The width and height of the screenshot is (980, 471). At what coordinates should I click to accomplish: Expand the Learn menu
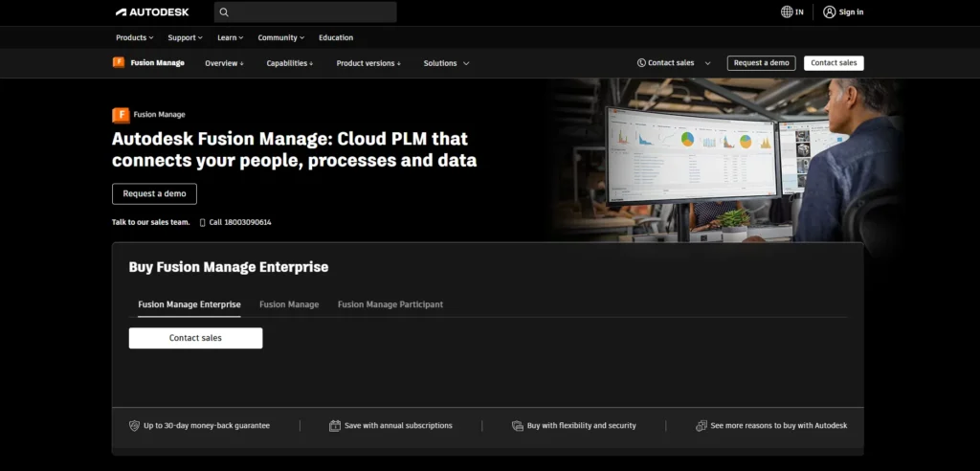click(x=230, y=37)
